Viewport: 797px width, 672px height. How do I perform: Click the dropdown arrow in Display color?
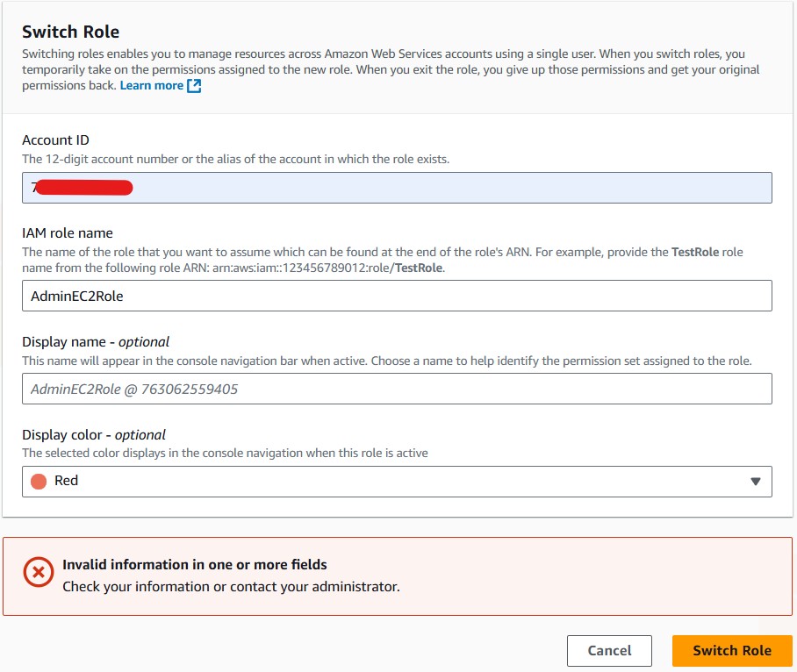click(755, 482)
